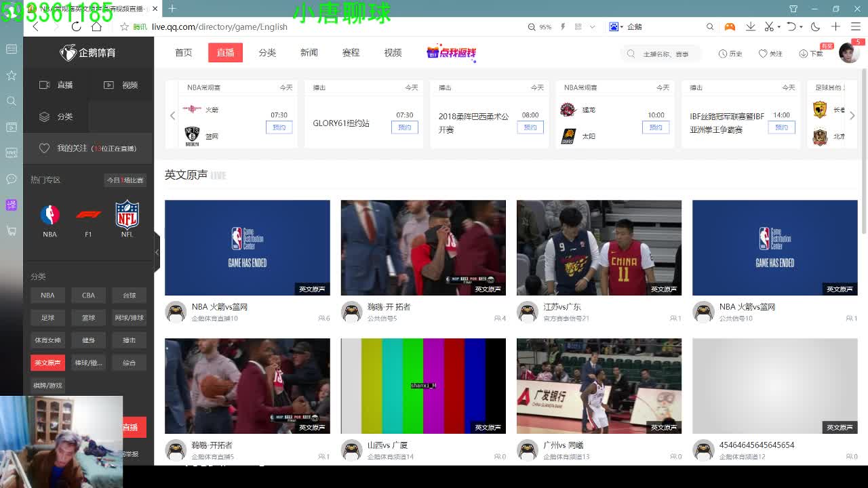
Task: Click the undo restore-tab arrow icon
Action: (791, 26)
